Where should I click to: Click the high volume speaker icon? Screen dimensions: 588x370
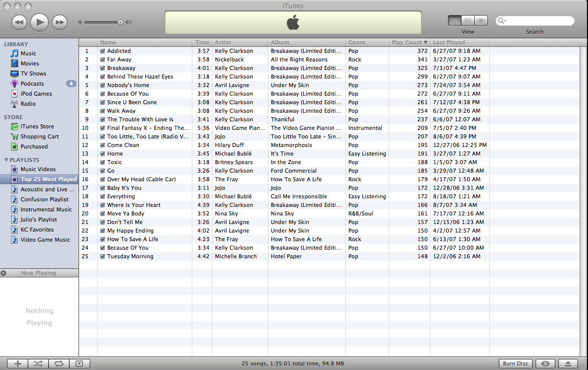click(129, 22)
